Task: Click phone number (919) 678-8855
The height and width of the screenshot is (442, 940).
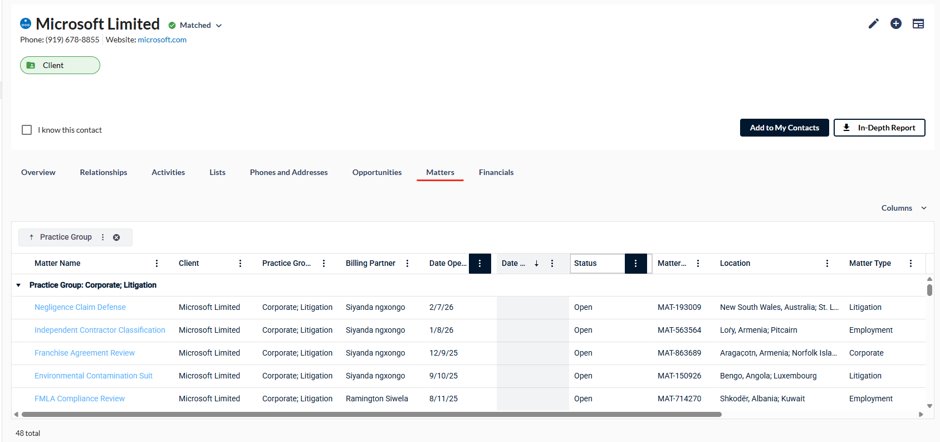Action: point(73,40)
